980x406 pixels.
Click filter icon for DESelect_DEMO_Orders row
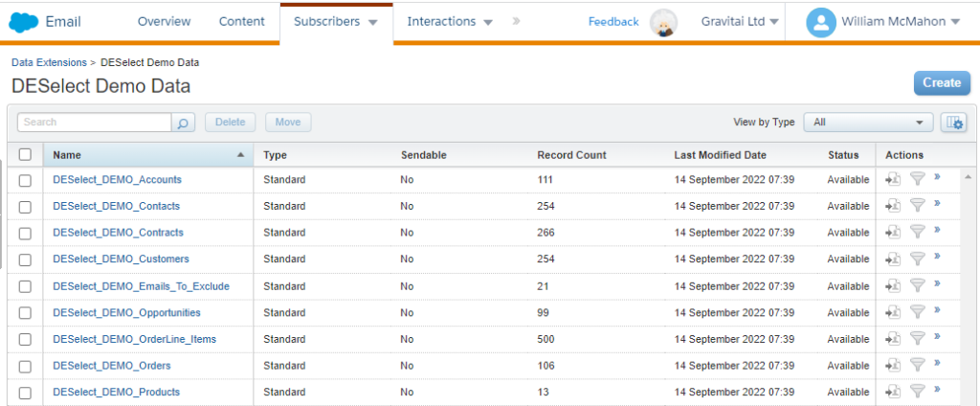[917, 365]
